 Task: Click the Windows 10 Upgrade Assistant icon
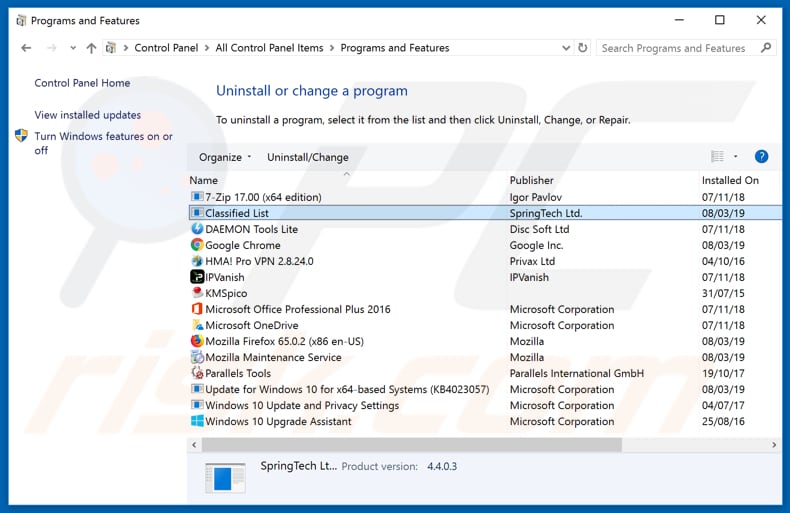(197, 421)
